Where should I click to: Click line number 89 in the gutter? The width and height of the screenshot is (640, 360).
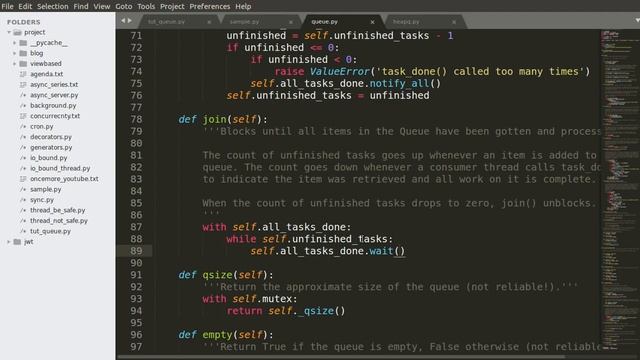tap(136, 251)
